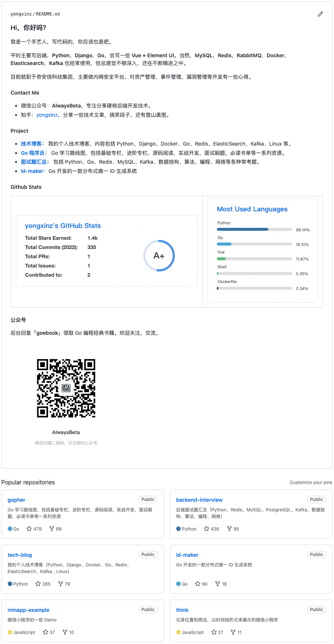Click the Public badge on id-maker card
Viewport: 334px width, 644px height.
(317, 555)
